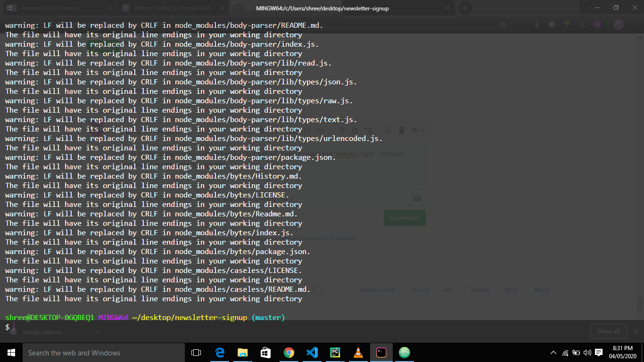Click the Markdown supported icon below the textbox
Screen dimensions: 644x362
point(416,198)
